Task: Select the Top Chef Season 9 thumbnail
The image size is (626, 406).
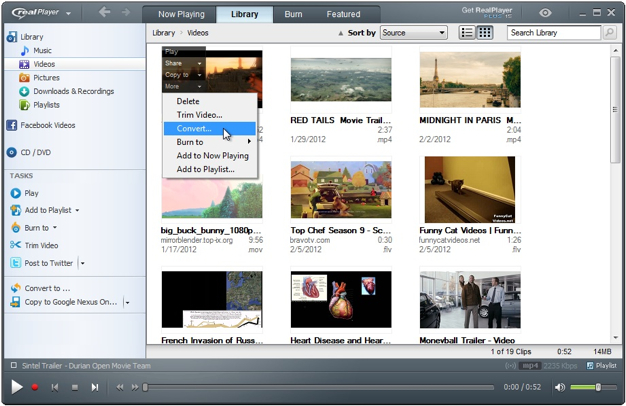Action: point(341,190)
